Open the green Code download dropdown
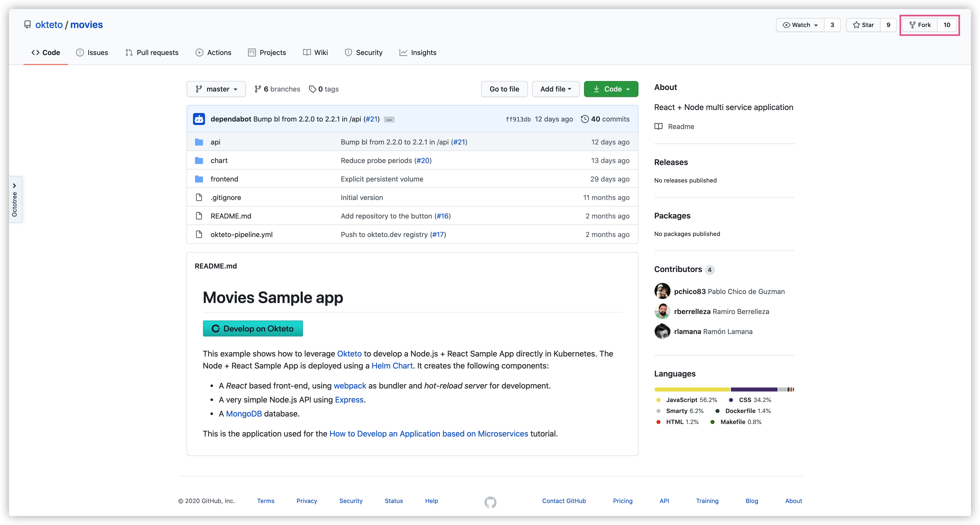This screenshot has width=980, height=525. coord(611,89)
